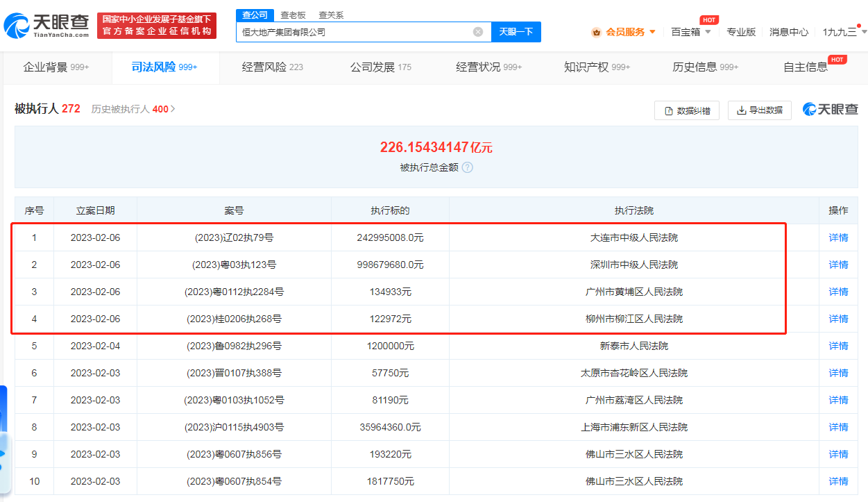Switch to the 查公司 search tab
Viewport: 868px width, 502px height.
coord(255,15)
